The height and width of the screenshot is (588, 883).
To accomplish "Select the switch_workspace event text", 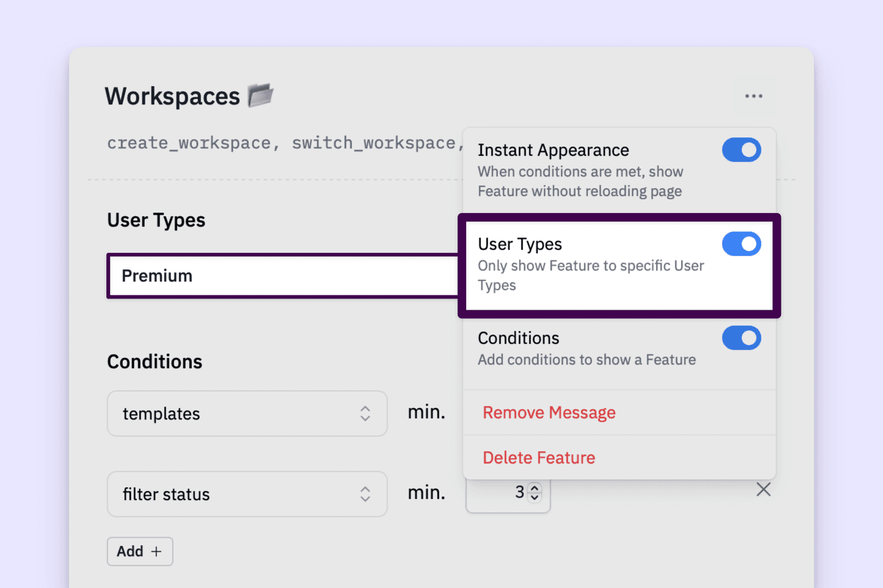I will coord(373,143).
